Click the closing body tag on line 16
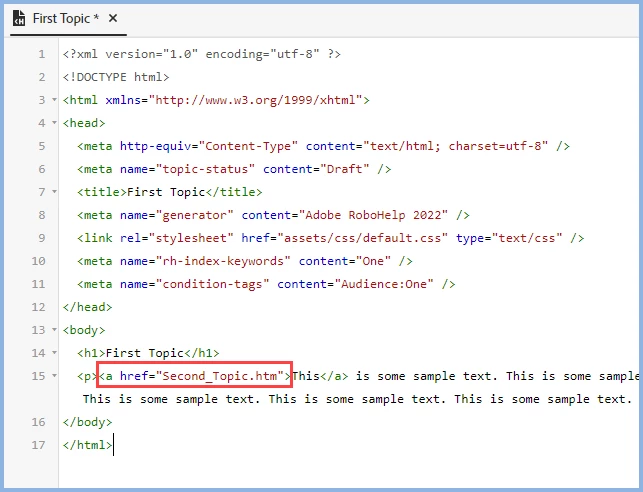643x492 pixels. [87, 422]
